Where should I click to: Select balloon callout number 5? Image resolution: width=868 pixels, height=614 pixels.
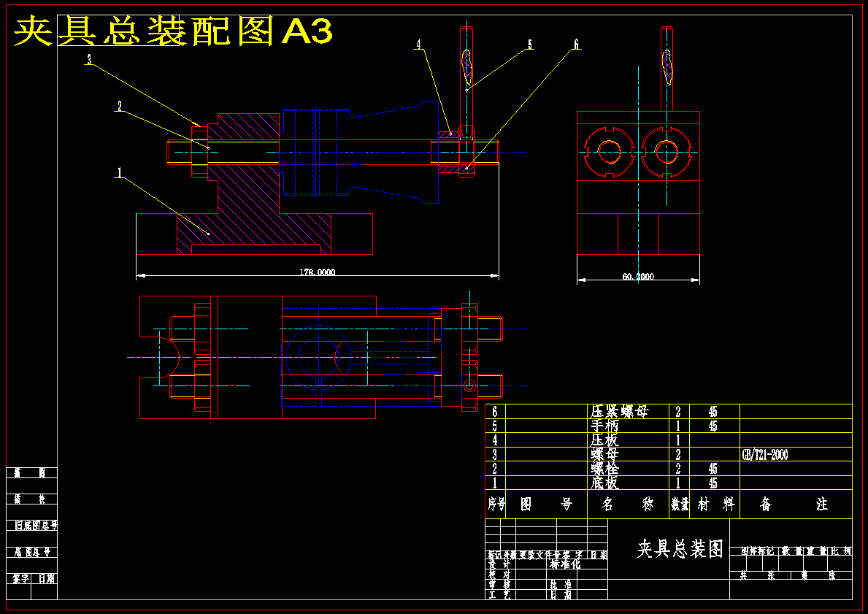point(530,45)
